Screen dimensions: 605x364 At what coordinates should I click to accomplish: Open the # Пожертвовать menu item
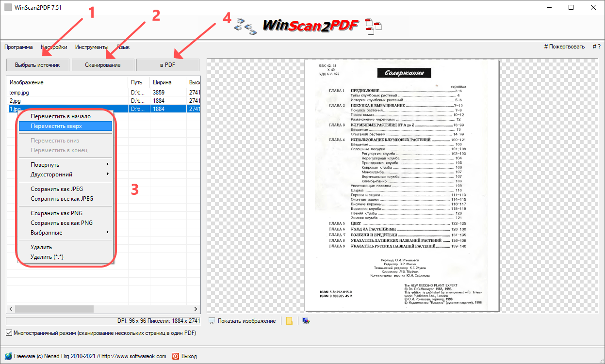pyautogui.click(x=564, y=47)
